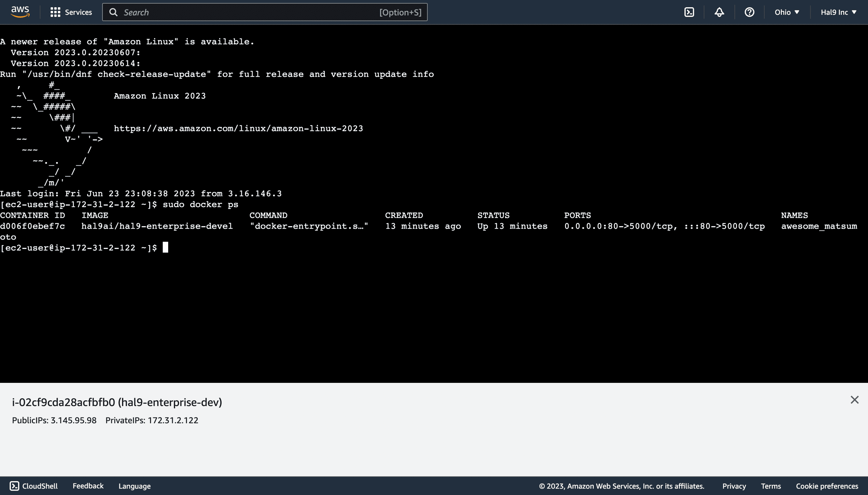Viewport: 868px width, 495px height.
Task: Focus the AWS search field
Action: (x=265, y=12)
